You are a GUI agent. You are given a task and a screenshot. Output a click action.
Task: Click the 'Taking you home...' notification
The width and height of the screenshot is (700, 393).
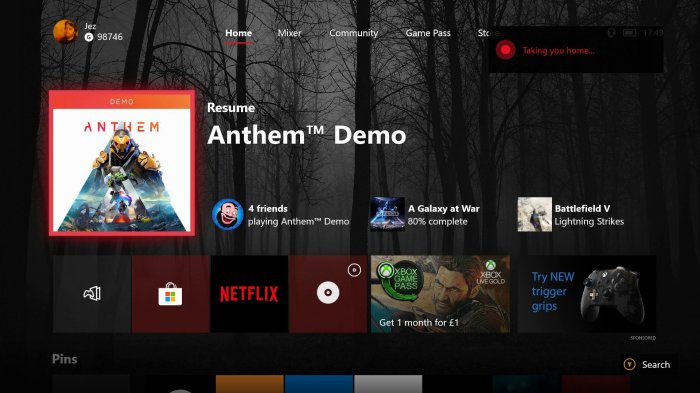click(576, 50)
